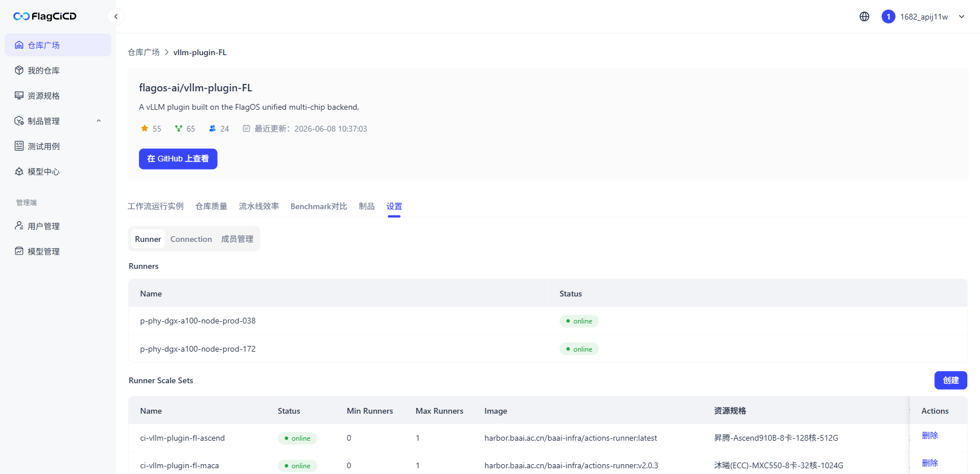Screen dimensions: 980x474
Task: Click 创建 button for Runner Scale Sets
Action: 951,380
